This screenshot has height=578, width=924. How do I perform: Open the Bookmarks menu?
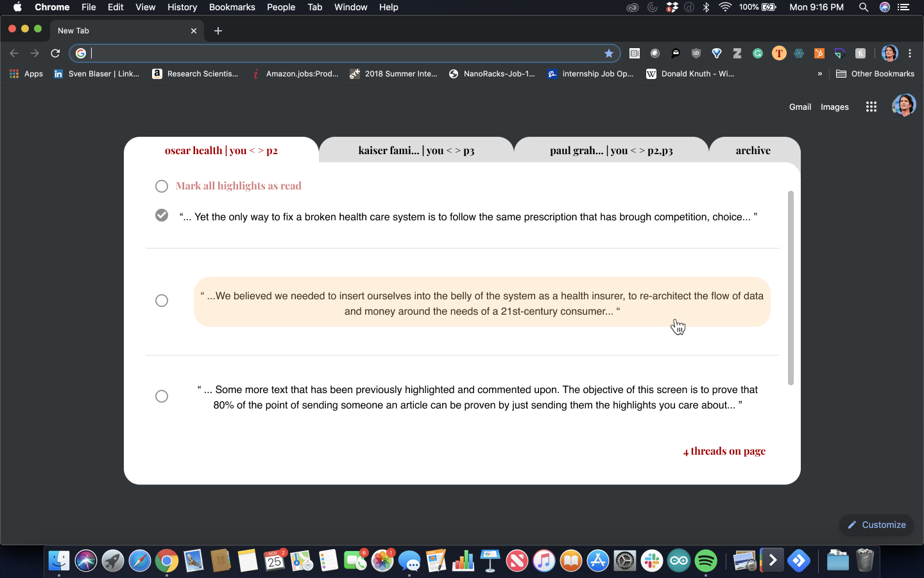coord(232,7)
